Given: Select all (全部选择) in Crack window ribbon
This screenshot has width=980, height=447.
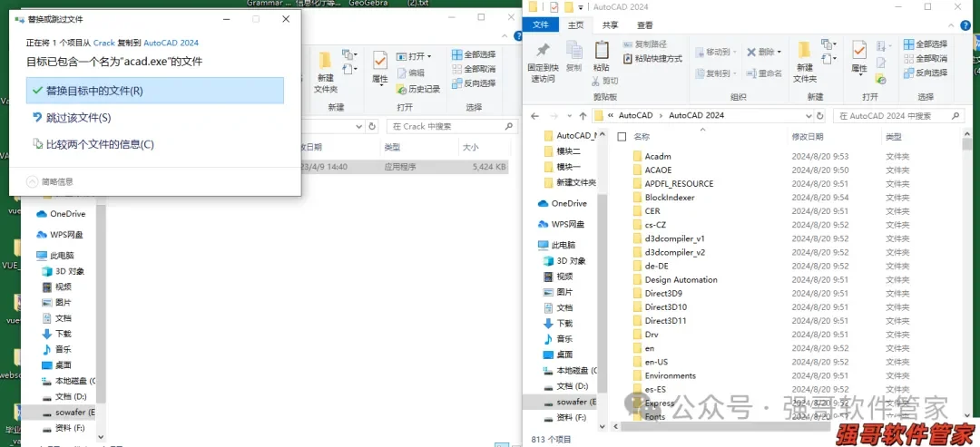Looking at the screenshot, I should click(474, 55).
